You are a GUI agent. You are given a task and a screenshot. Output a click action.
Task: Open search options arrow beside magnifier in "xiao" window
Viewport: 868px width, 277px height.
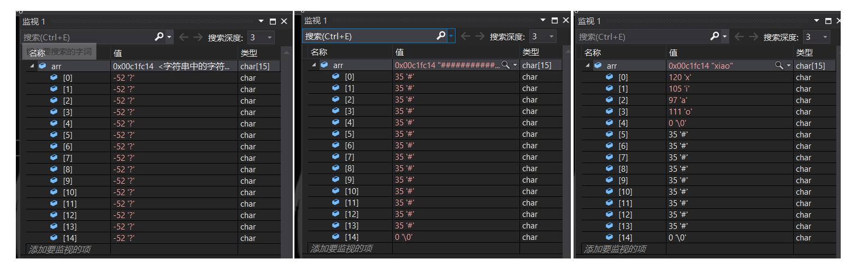pos(725,37)
